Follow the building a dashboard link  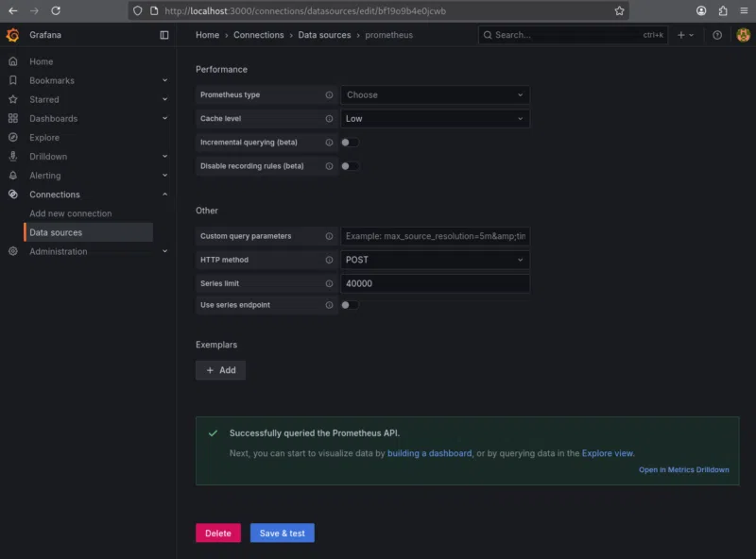[x=429, y=453]
